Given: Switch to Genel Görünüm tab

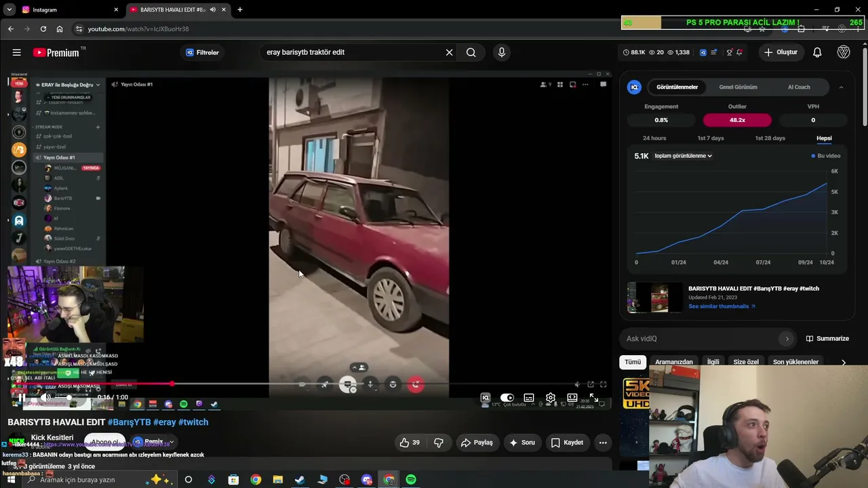Looking at the screenshot, I should pos(738,87).
